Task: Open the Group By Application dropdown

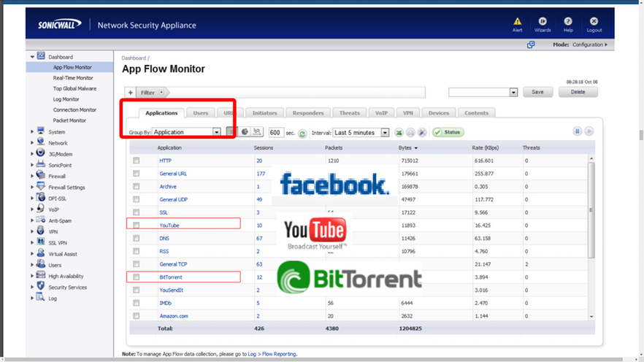Action: (187, 132)
